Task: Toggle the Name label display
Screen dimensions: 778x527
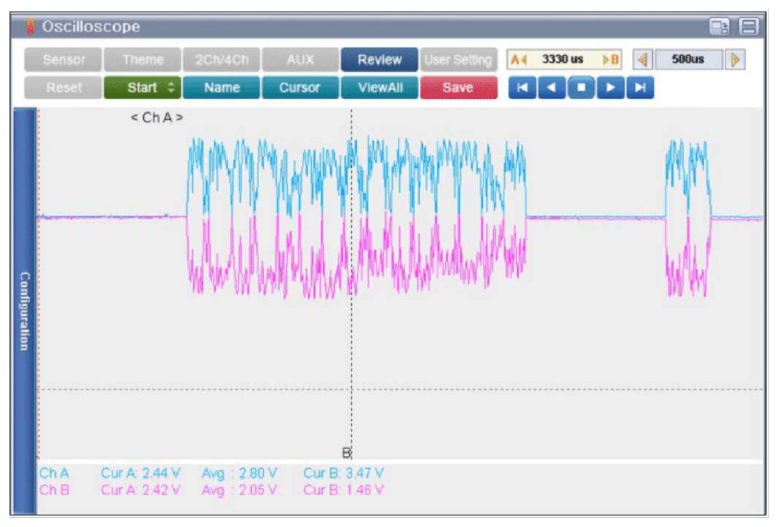Action: [x=221, y=88]
